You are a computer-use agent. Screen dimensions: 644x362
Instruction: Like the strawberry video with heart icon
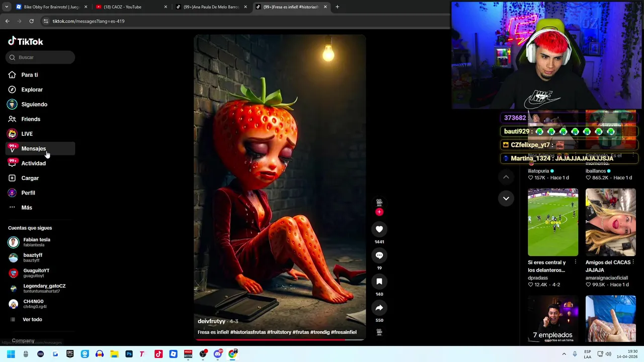point(379,229)
